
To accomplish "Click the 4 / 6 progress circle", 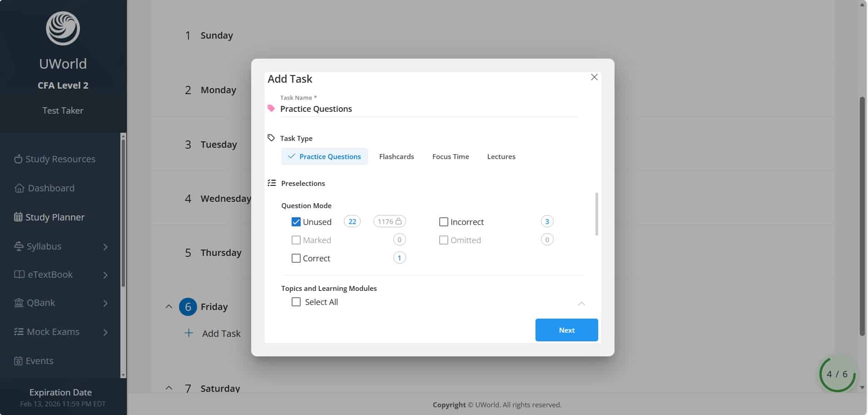I will point(837,374).
